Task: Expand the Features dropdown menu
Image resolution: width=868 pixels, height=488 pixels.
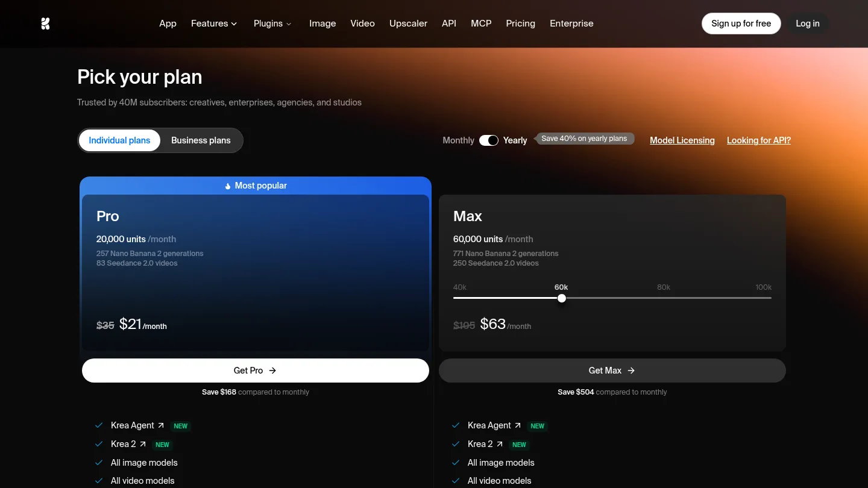Action: [214, 23]
